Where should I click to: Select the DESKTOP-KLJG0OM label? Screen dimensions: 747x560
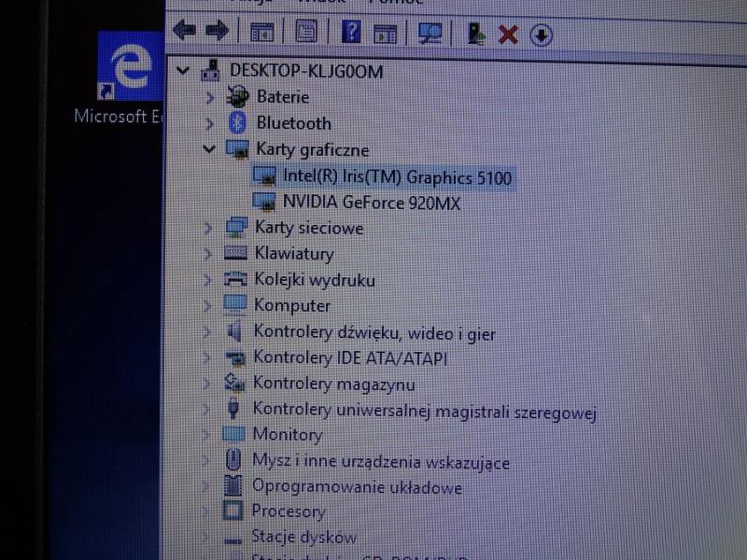pyautogui.click(x=306, y=72)
